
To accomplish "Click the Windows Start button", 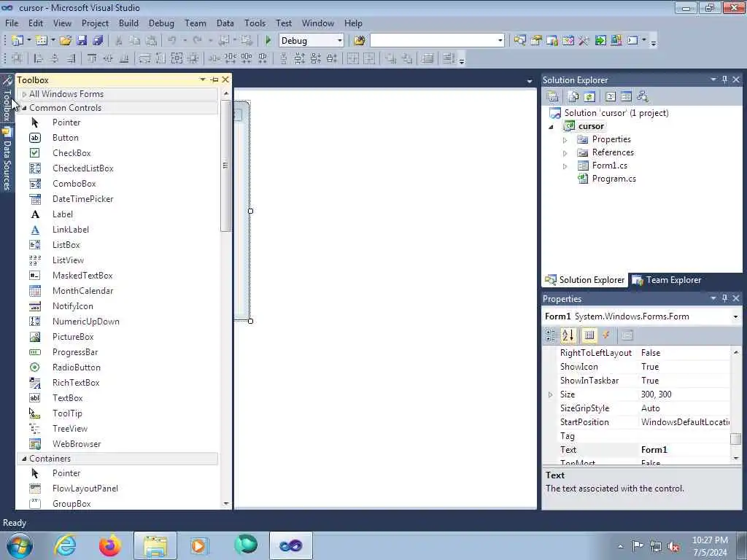I will point(20,545).
